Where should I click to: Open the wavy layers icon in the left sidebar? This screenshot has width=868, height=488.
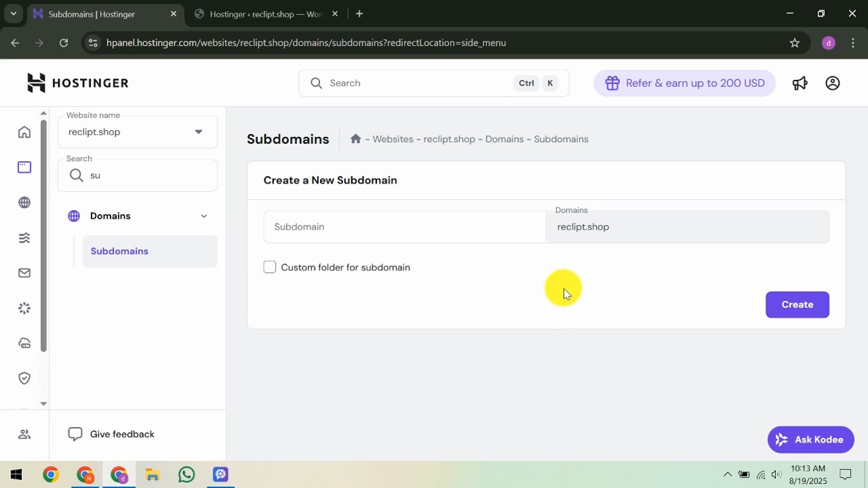tap(24, 238)
